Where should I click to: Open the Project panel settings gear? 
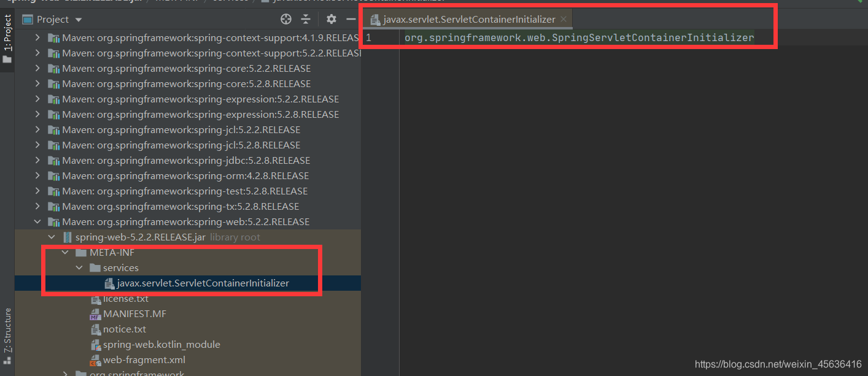pos(331,19)
